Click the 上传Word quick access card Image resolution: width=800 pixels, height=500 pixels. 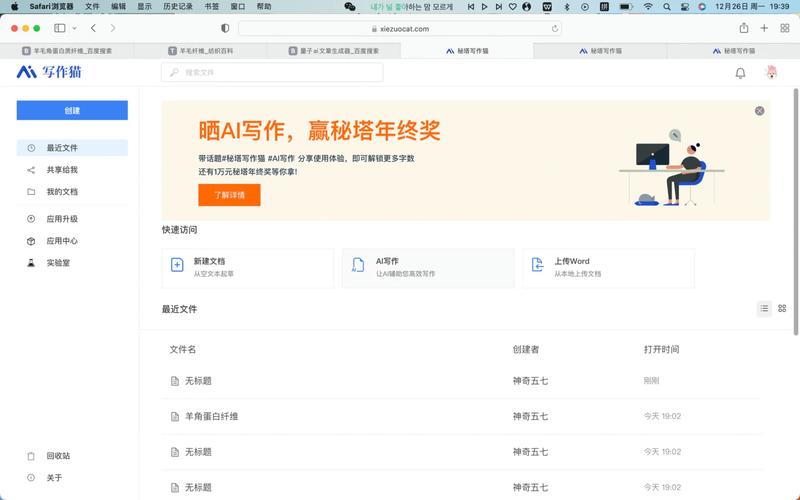(608, 268)
